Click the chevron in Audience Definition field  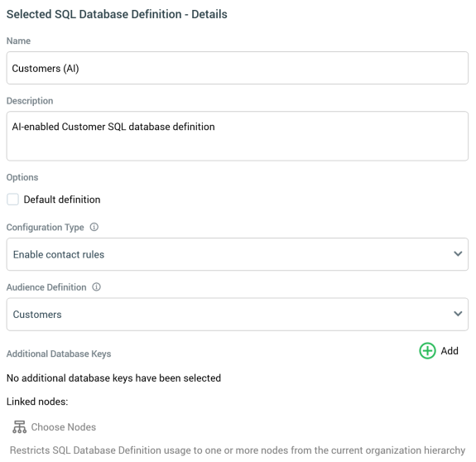(458, 314)
